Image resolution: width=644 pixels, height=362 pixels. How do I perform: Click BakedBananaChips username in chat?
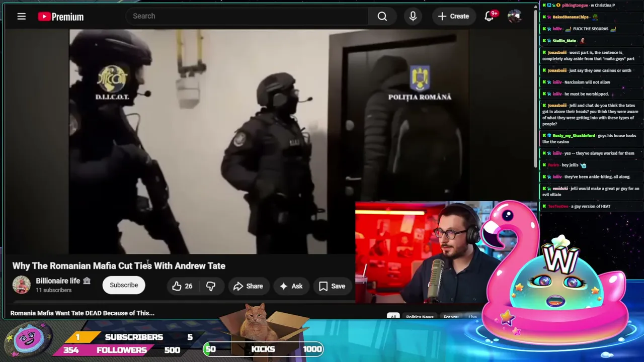click(x=571, y=17)
